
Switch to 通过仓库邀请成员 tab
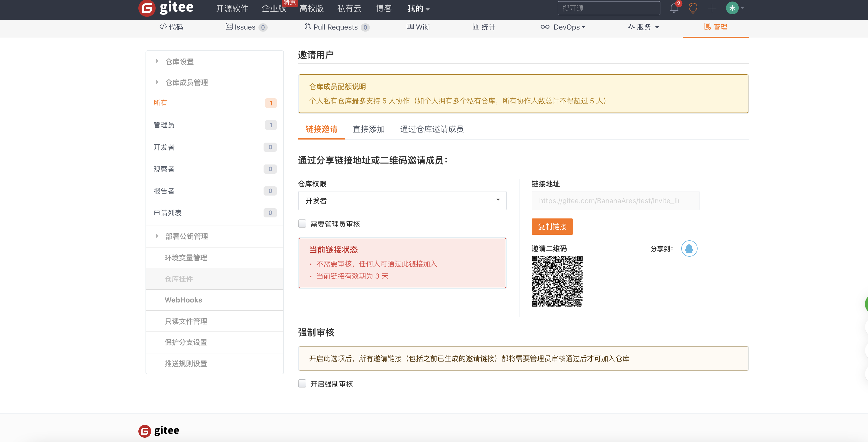tap(432, 129)
